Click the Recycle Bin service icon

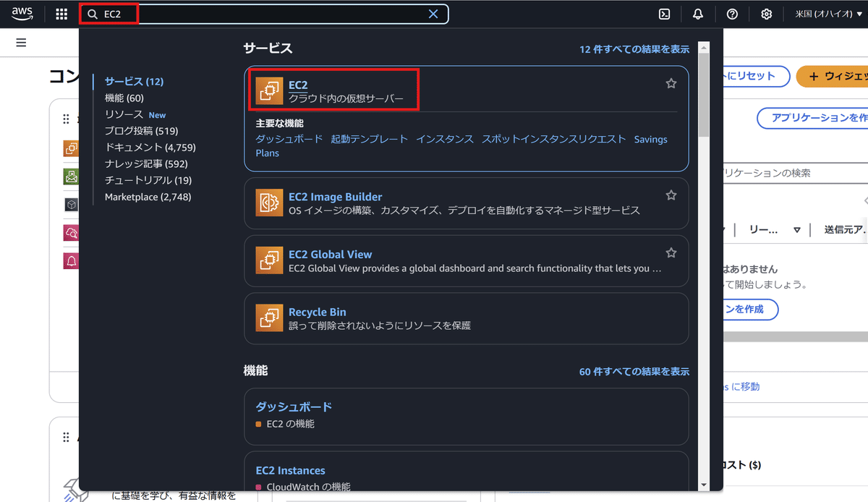pos(270,318)
